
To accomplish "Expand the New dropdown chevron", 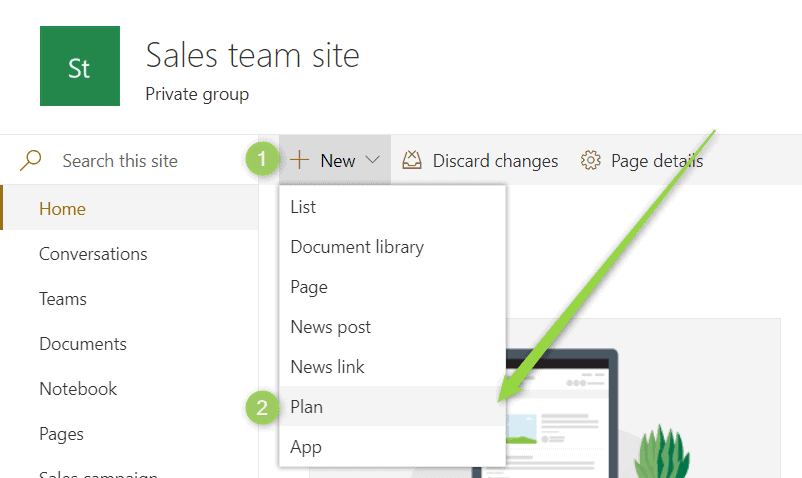I will (x=373, y=160).
